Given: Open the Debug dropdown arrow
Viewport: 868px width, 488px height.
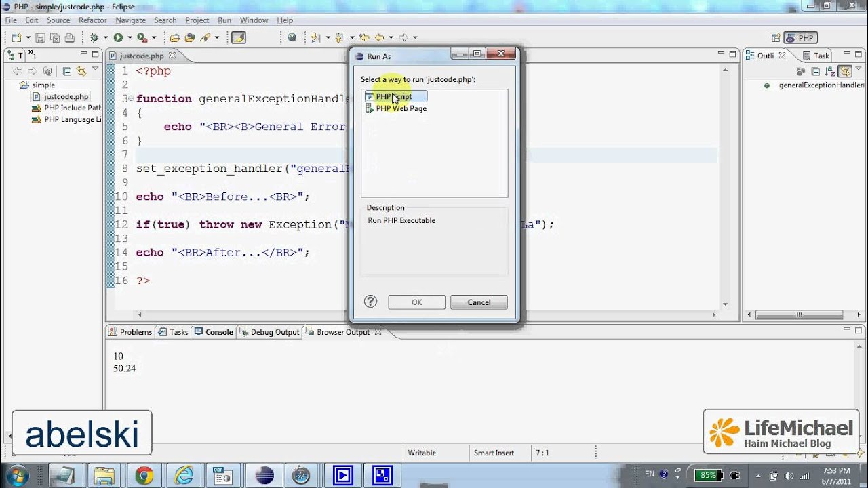Looking at the screenshot, I should (105, 38).
